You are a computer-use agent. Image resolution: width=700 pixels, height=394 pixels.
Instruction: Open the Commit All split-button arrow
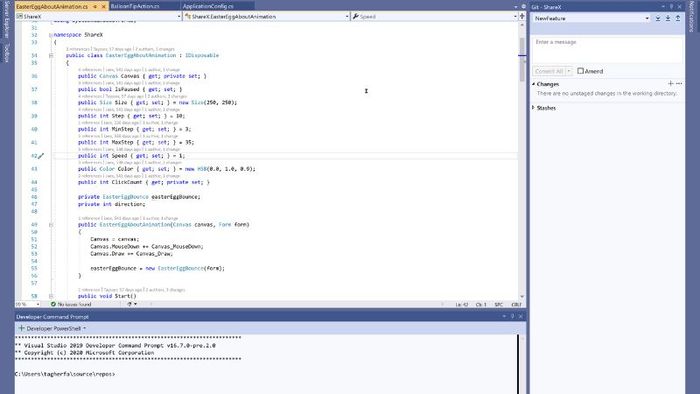tap(569, 71)
